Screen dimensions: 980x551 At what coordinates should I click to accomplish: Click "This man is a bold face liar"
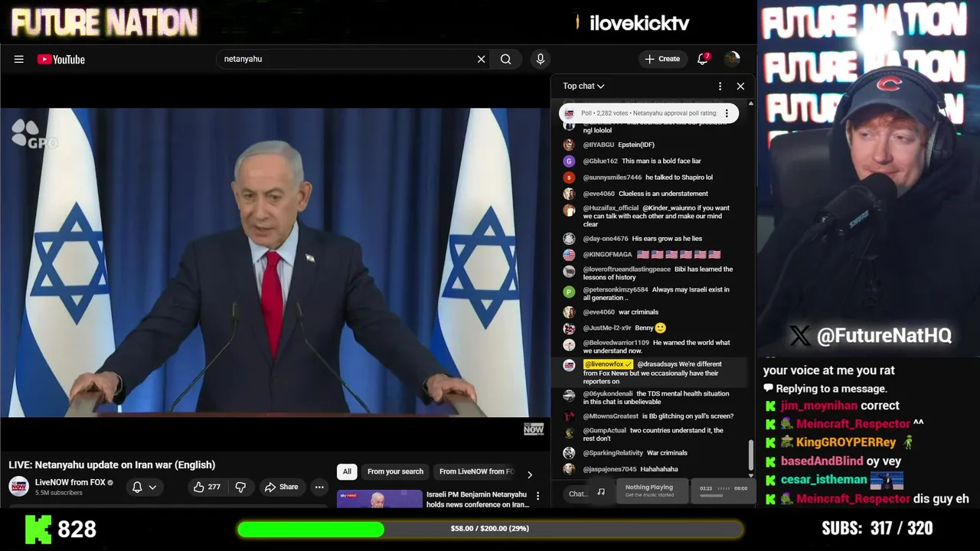(x=661, y=161)
